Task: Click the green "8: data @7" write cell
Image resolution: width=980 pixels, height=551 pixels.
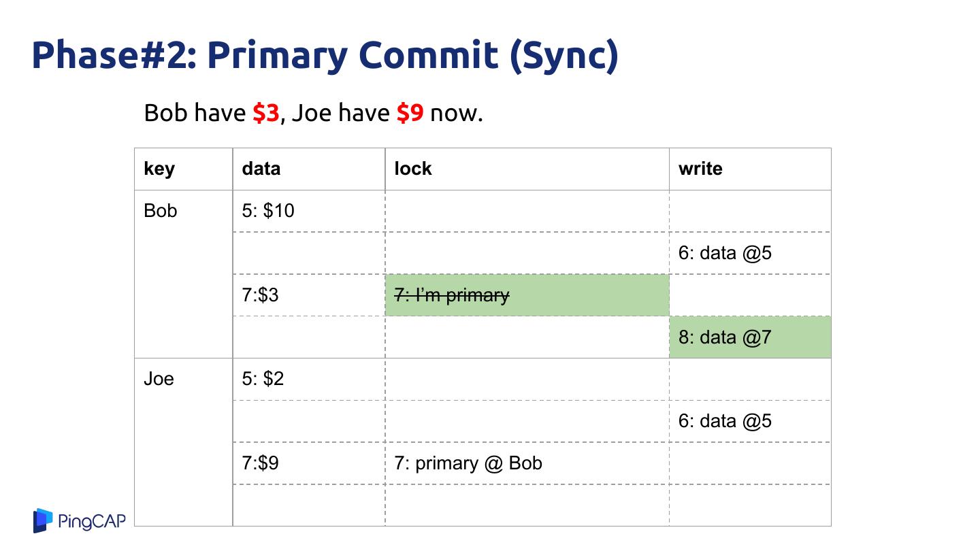Action: coord(725,337)
